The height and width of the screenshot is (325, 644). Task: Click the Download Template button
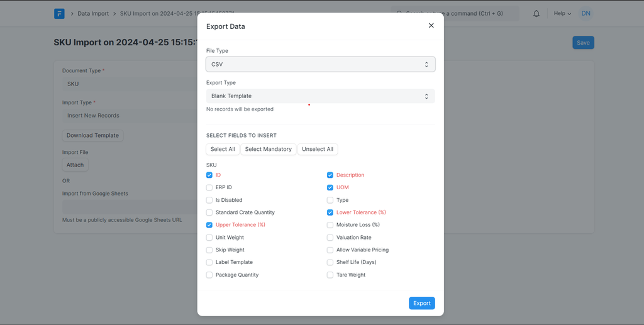point(92,135)
